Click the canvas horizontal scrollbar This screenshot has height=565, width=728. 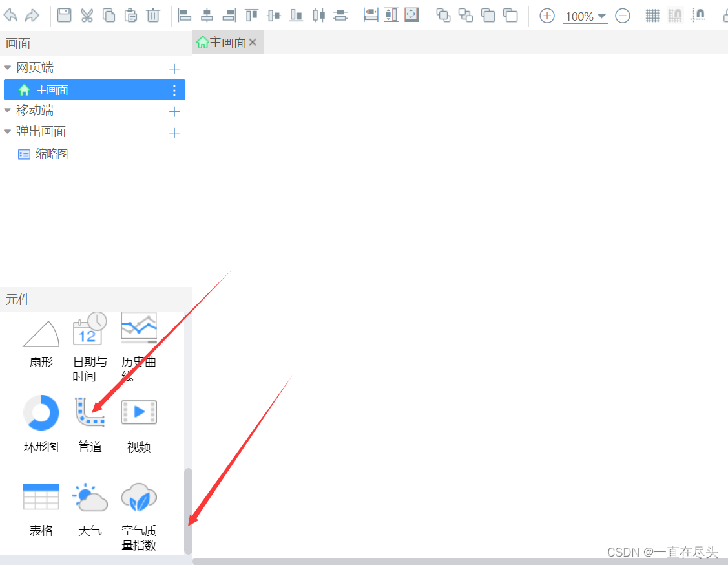coord(460,561)
